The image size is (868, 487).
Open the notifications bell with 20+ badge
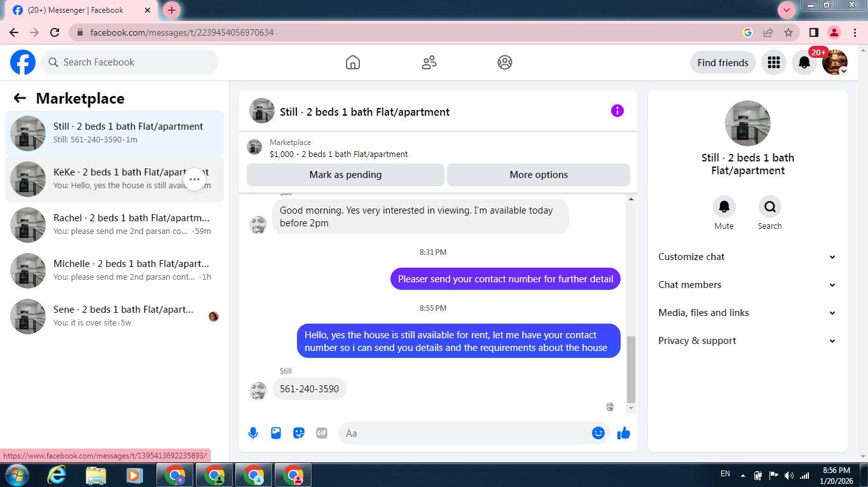[x=804, y=62]
